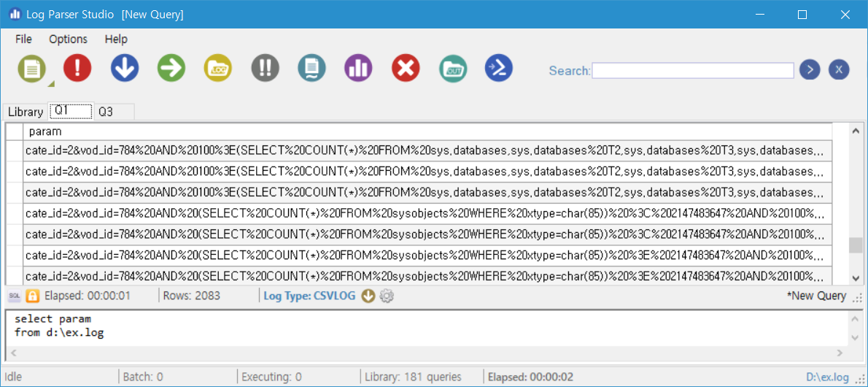Image resolution: width=868 pixels, height=387 pixels.
Task: Open the yellow LOG folder icon
Action: click(x=218, y=68)
